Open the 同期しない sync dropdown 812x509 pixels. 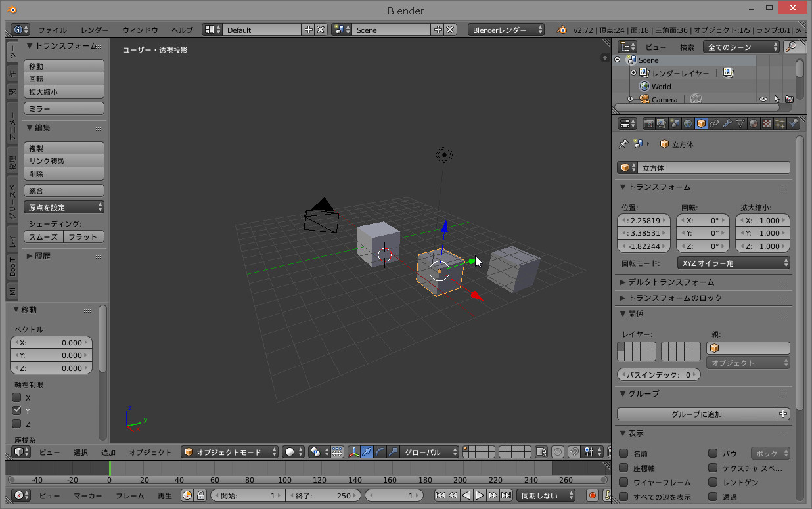pyautogui.click(x=546, y=495)
